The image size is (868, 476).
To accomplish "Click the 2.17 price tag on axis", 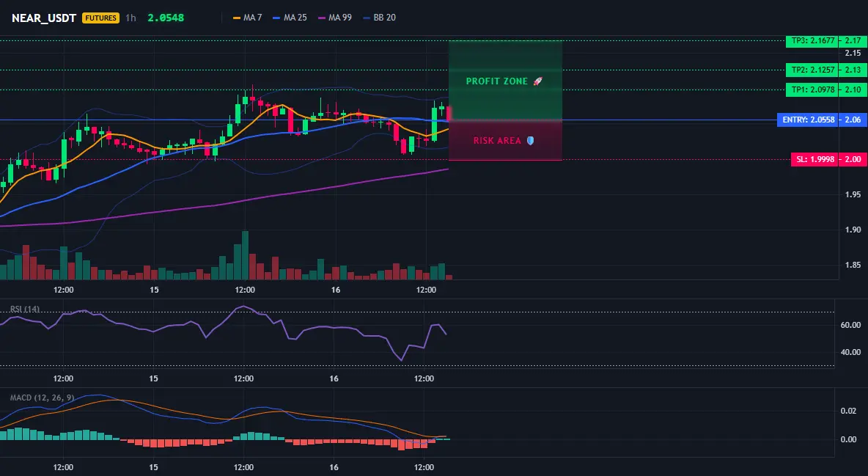I will tap(853, 40).
